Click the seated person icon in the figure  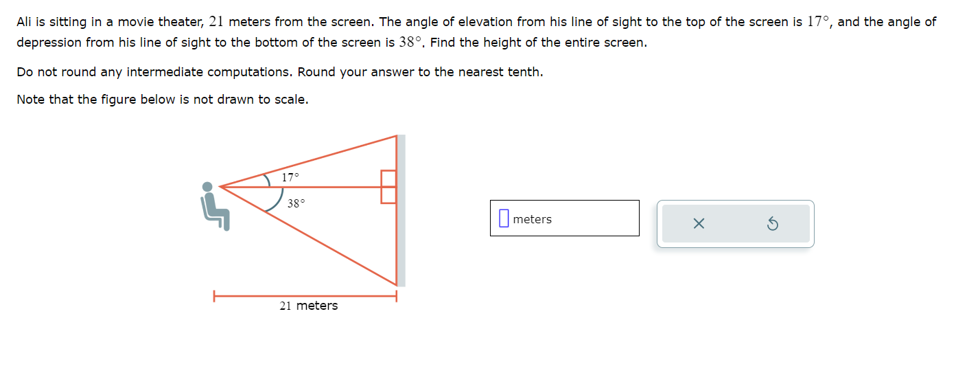(x=215, y=205)
